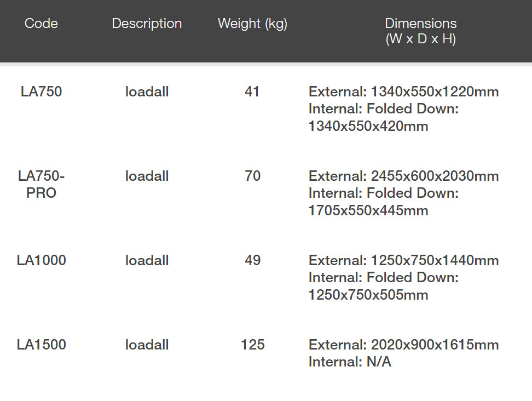Select the LA750-PRO product code
Image resolution: width=532 pixels, height=401 pixels.
(x=42, y=185)
